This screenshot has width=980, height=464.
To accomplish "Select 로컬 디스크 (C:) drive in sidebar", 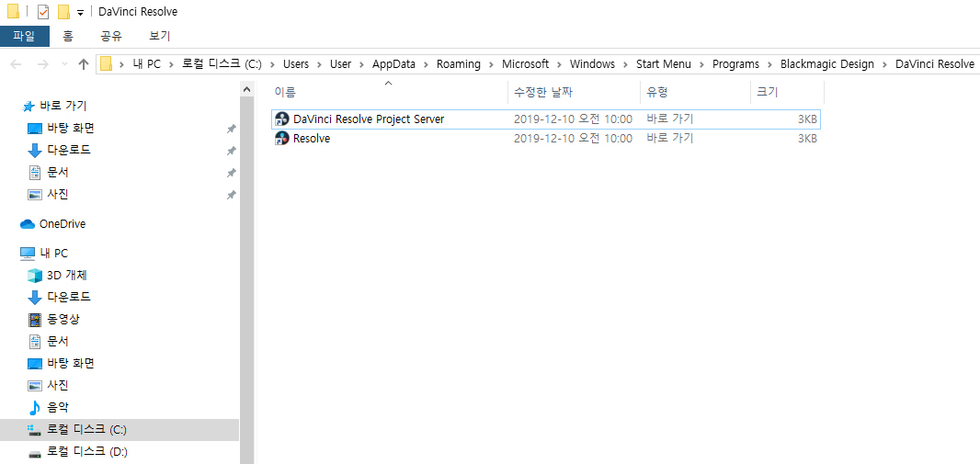I will click(x=120, y=430).
